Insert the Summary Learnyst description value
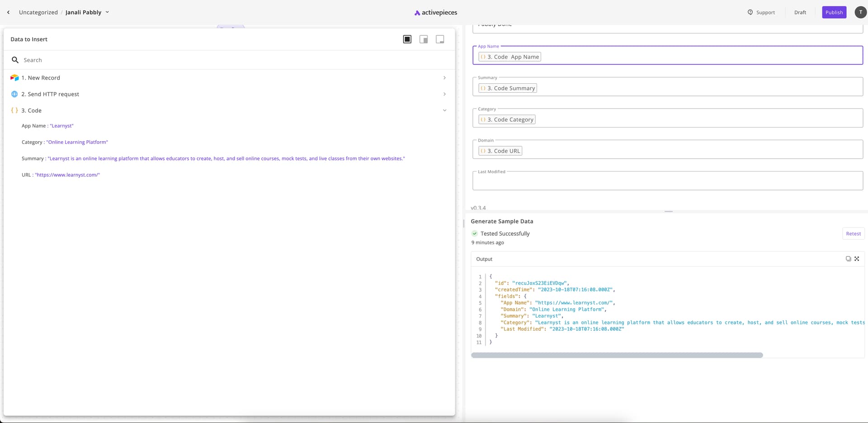Screen dimensions: 868x423 coord(213,158)
